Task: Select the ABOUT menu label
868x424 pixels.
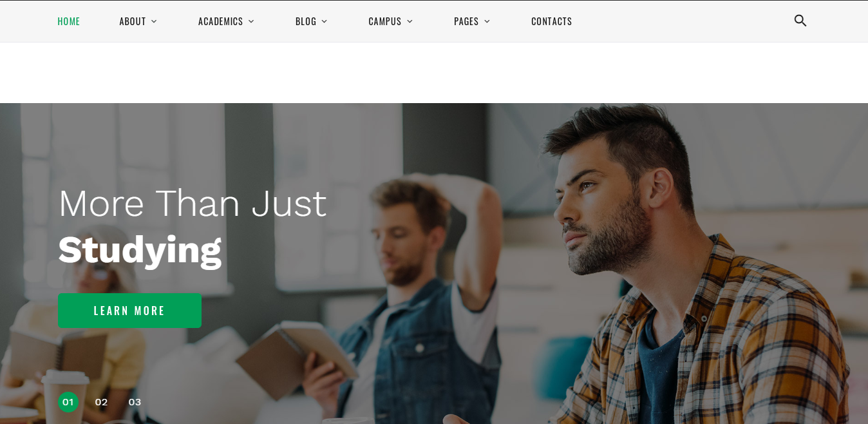Action: pos(133,21)
